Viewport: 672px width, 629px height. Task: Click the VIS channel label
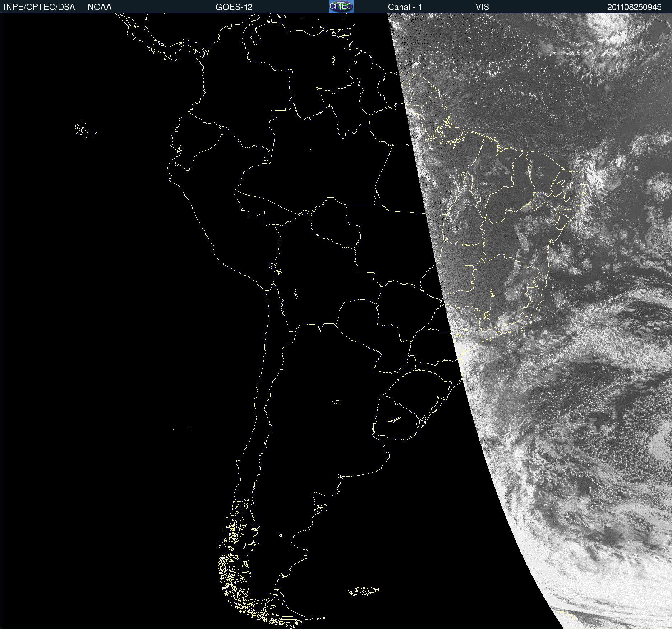(482, 7)
